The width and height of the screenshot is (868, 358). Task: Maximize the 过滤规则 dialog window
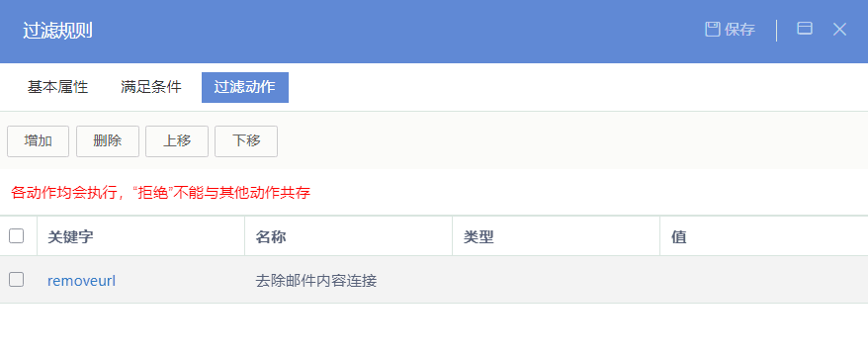pyautogui.click(x=805, y=29)
